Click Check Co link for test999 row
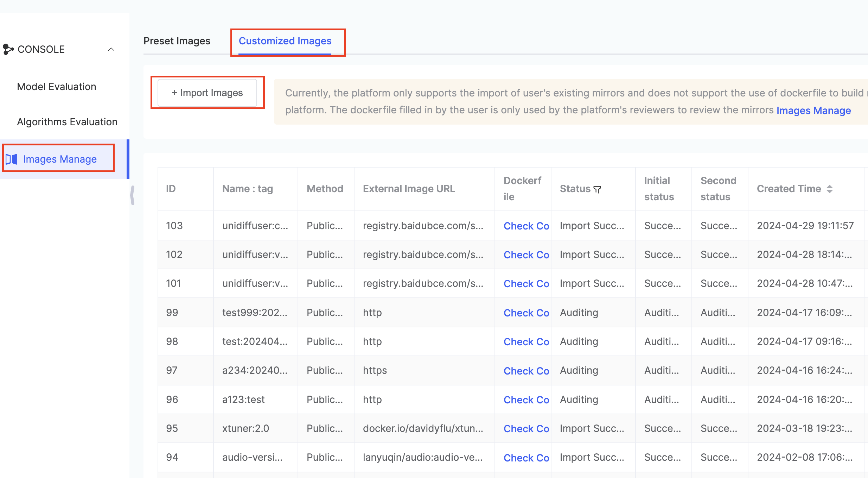Screen dimensions: 868x478 point(526,313)
